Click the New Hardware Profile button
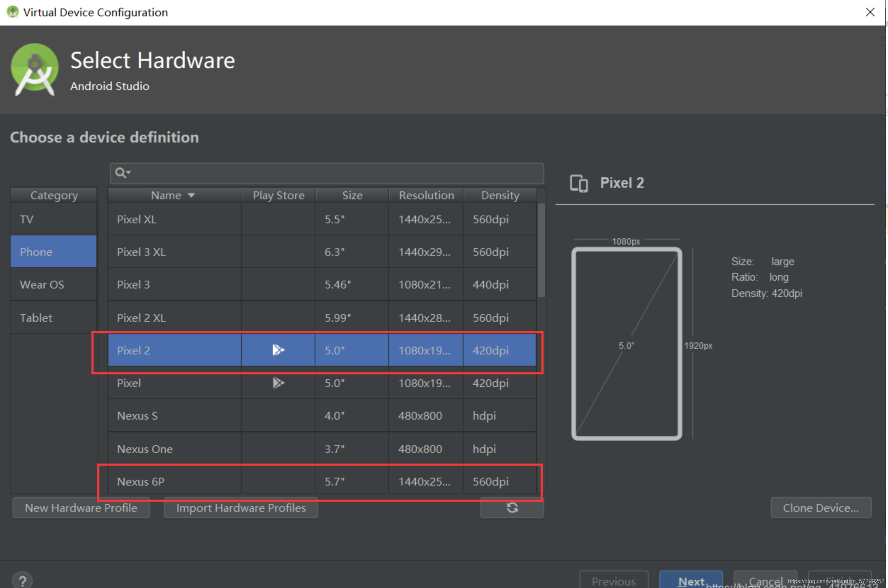This screenshot has width=888, height=588. (82, 508)
